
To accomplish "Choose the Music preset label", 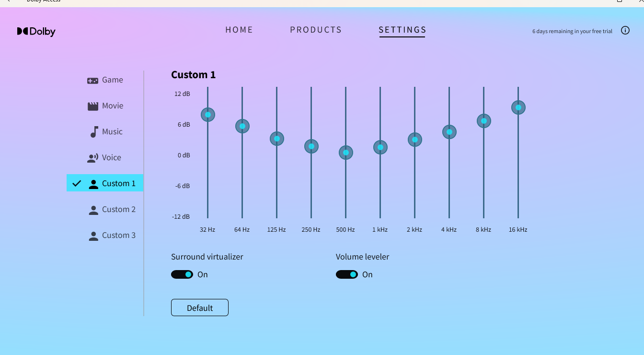I will coord(112,131).
